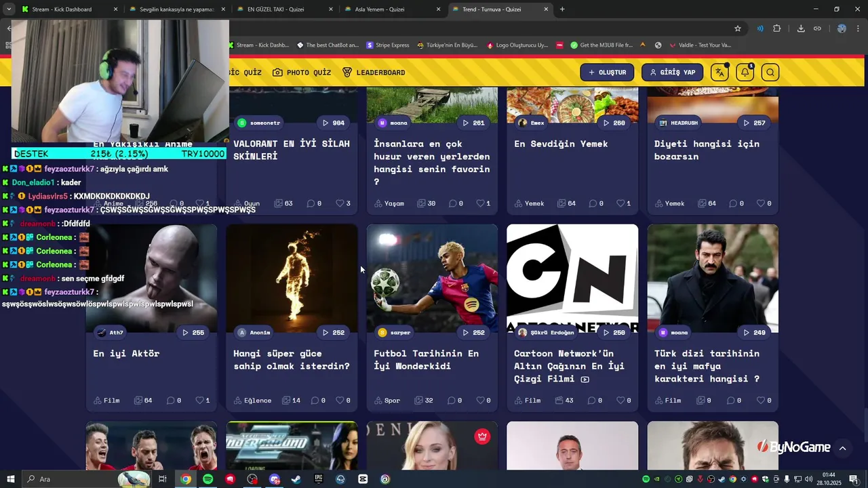868x488 pixels.
Task: Open the Windows Start menu
Action: coord(11,479)
